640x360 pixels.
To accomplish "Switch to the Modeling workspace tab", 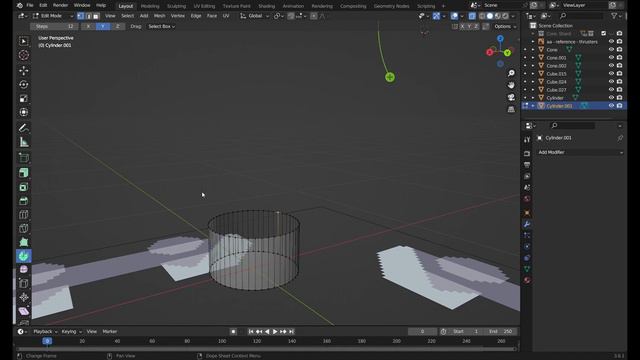I will coord(150,6).
